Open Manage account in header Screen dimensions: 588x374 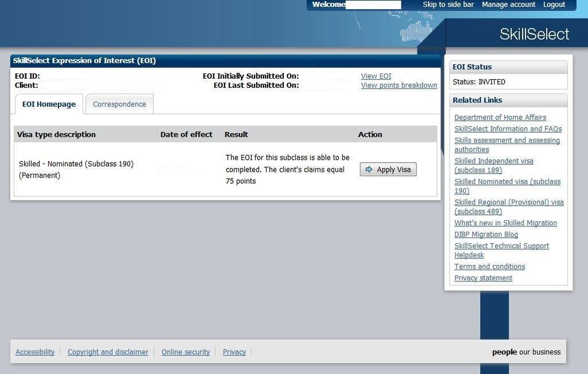(x=508, y=5)
